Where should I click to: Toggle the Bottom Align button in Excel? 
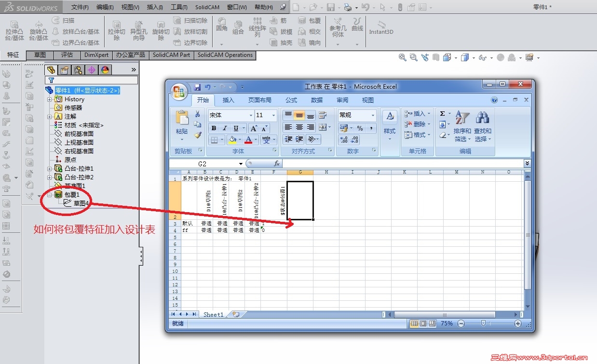coord(310,115)
